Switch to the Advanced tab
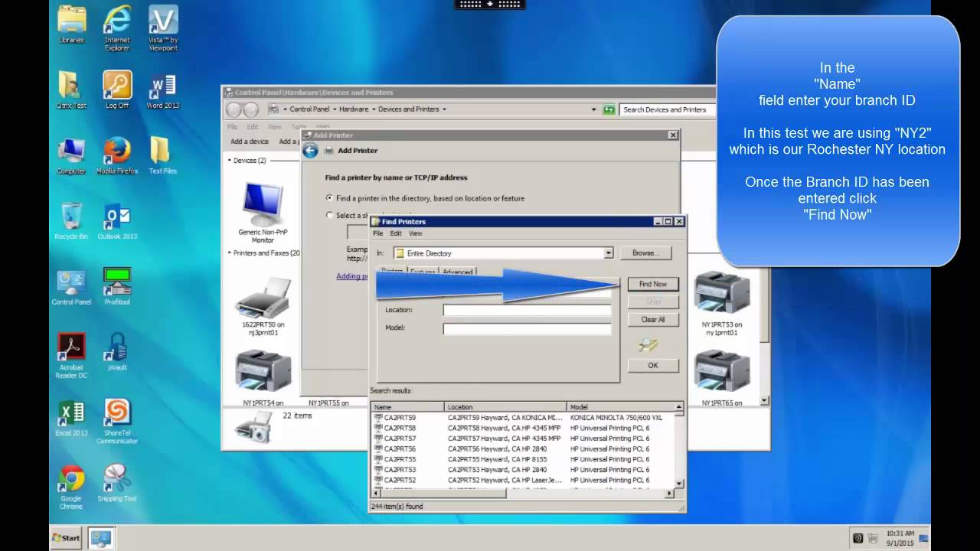The height and width of the screenshot is (551, 980). click(458, 272)
